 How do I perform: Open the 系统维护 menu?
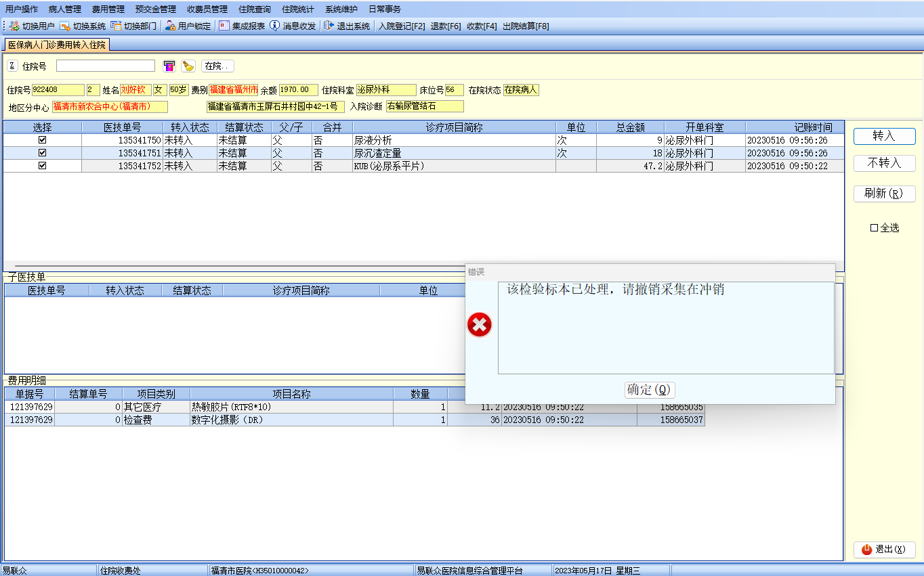pyautogui.click(x=341, y=9)
